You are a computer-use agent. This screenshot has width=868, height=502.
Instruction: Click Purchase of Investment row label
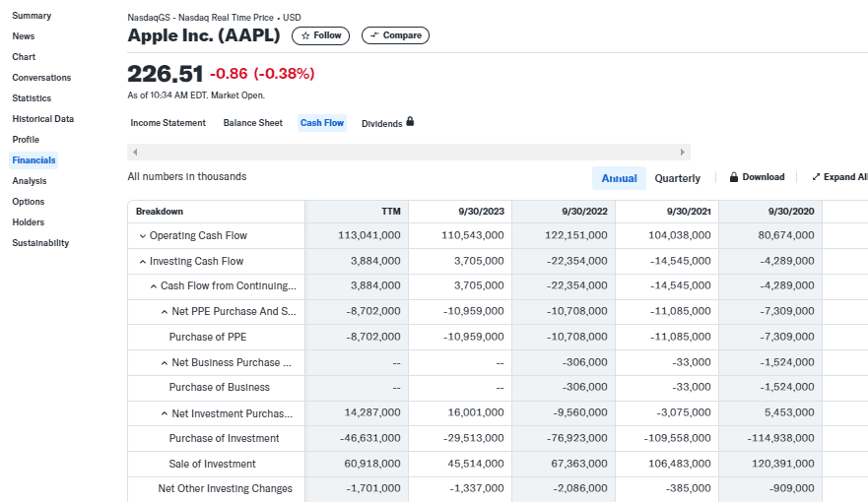(225, 438)
